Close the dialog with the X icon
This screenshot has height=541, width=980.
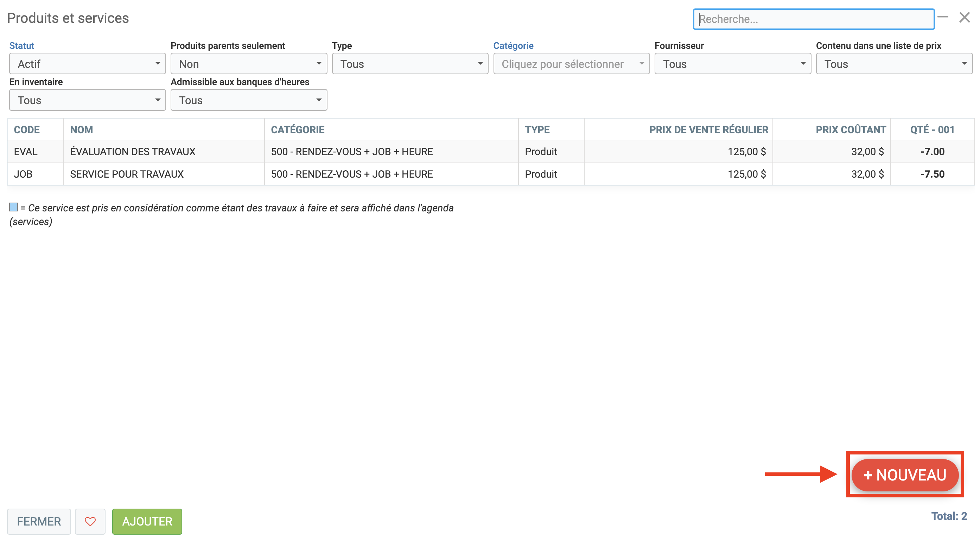tap(964, 18)
